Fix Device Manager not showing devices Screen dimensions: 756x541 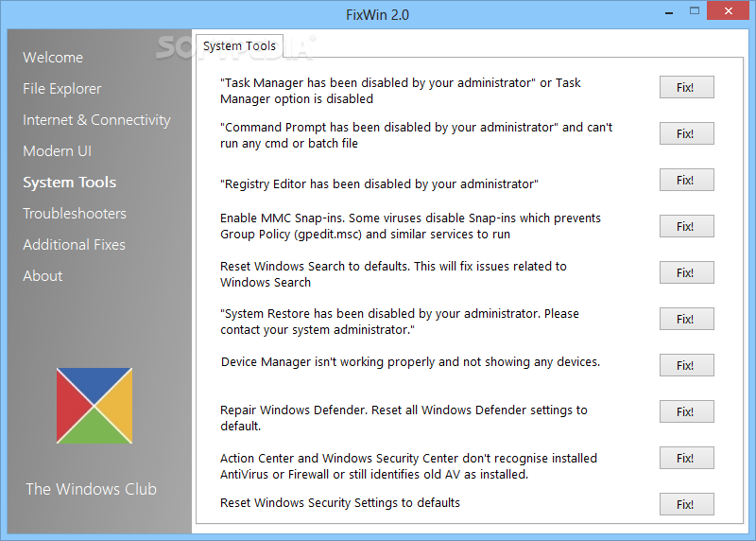click(x=687, y=365)
